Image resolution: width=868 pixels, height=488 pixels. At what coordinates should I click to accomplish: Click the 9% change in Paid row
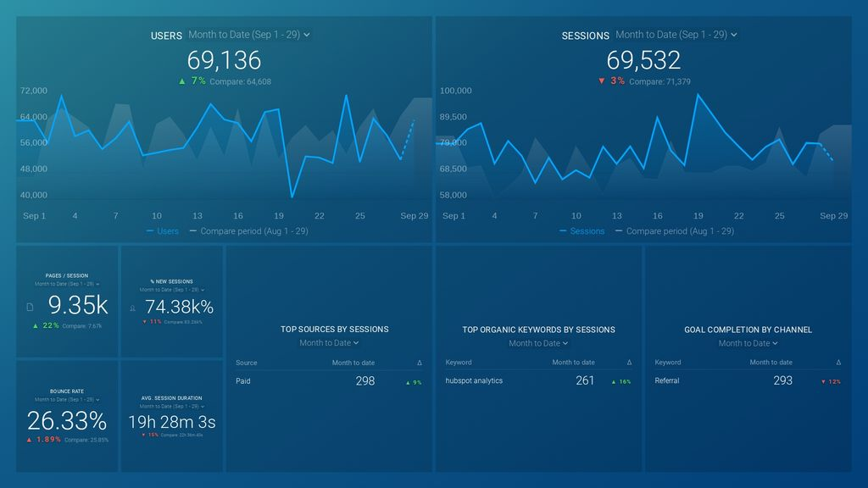pos(414,382)
